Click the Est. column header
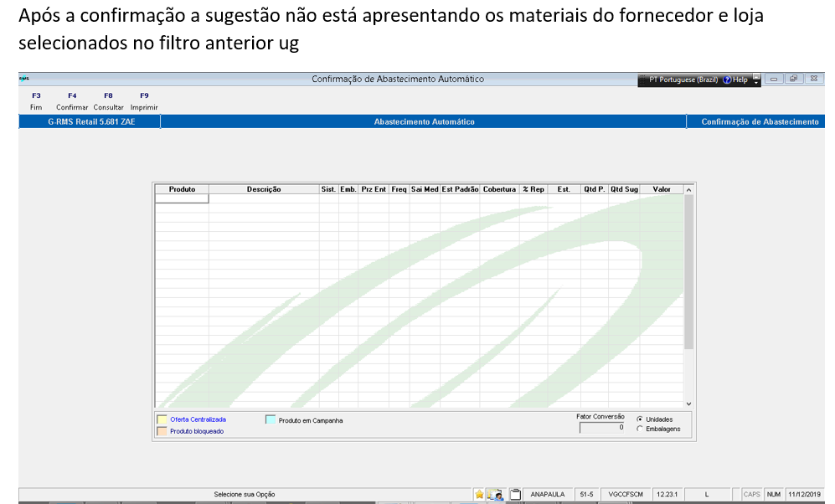Image resolution: width=835 pixels, height=504 pixels. click(564, 189)
